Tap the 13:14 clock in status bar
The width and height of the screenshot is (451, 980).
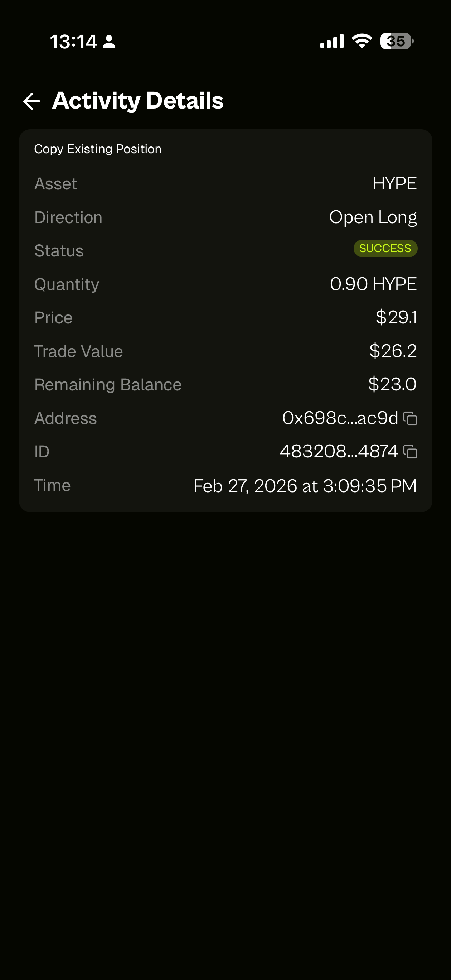coord(73,42)
